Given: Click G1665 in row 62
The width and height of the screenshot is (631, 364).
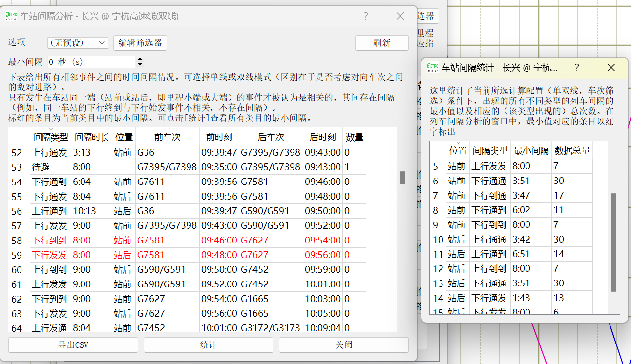Looking at the screenshot, I should click(271, 299).
